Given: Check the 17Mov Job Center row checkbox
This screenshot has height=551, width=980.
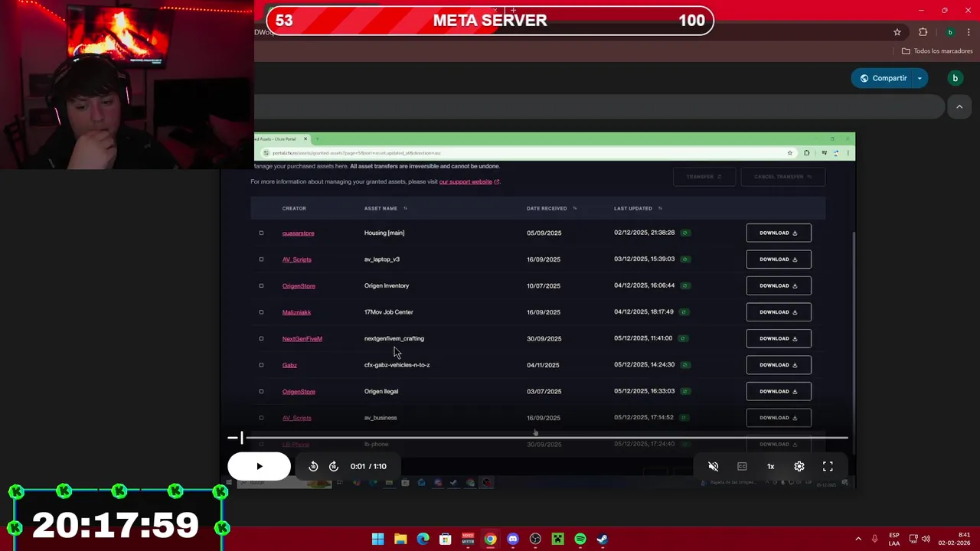Looking at the screenshot, I should (261, 312).
